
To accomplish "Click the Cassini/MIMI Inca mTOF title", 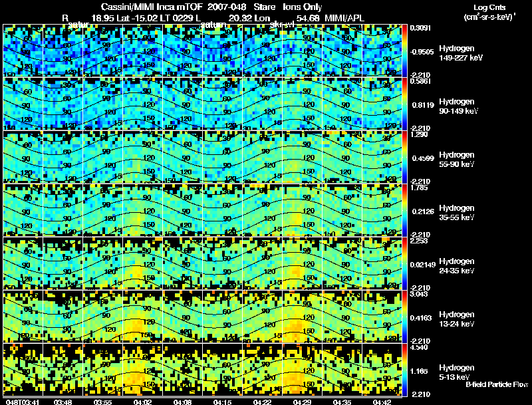I will (x=152, y=7).
